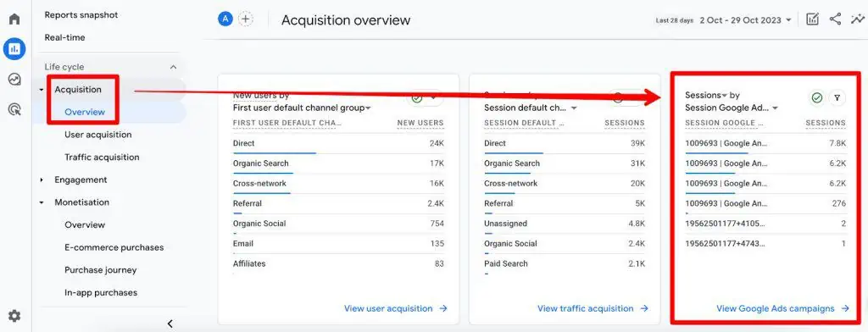Viewport: 868px width, 332px height.
Task: Expand the Engagement tree arrow
Action: click(42, 180)
